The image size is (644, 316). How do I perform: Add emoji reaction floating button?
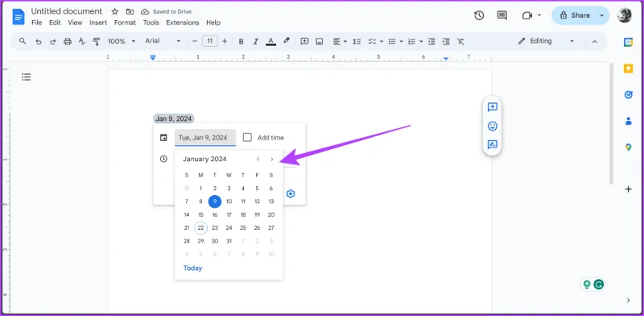point(492,126)
